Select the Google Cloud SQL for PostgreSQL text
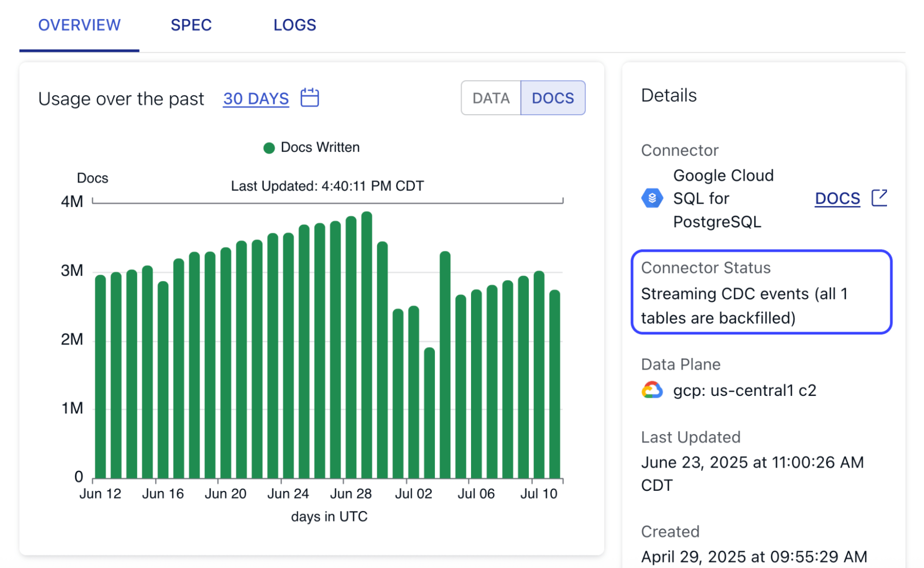 pyautogui.click(x=723, y=198)
